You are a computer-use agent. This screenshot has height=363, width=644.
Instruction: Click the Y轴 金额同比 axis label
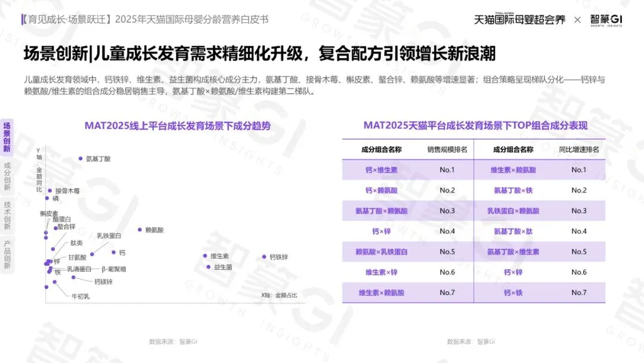tap(39, 170)
